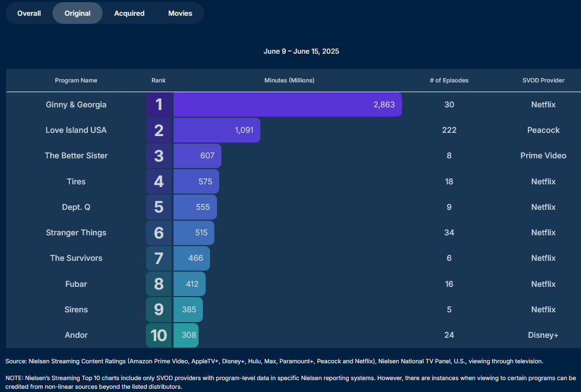Switch to the Overall tab
581x392 pixels.
(29, 13)
